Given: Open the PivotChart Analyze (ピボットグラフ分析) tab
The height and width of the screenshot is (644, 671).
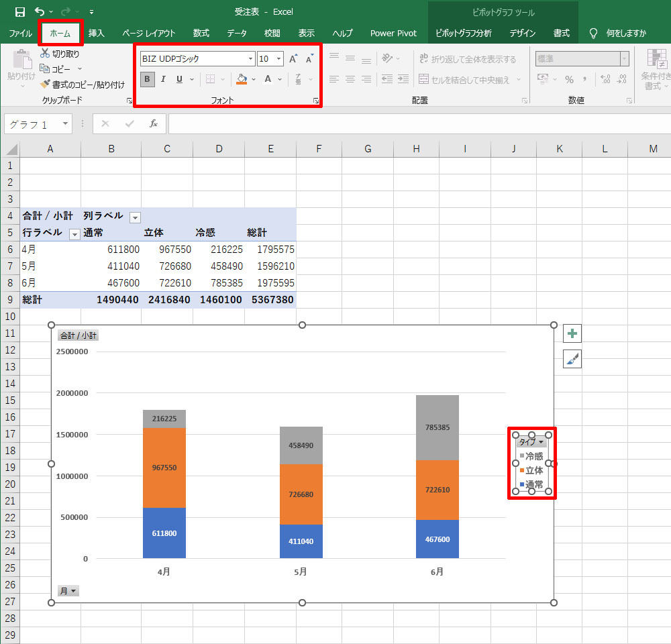Looking at the screenshot, I should 464,33.
